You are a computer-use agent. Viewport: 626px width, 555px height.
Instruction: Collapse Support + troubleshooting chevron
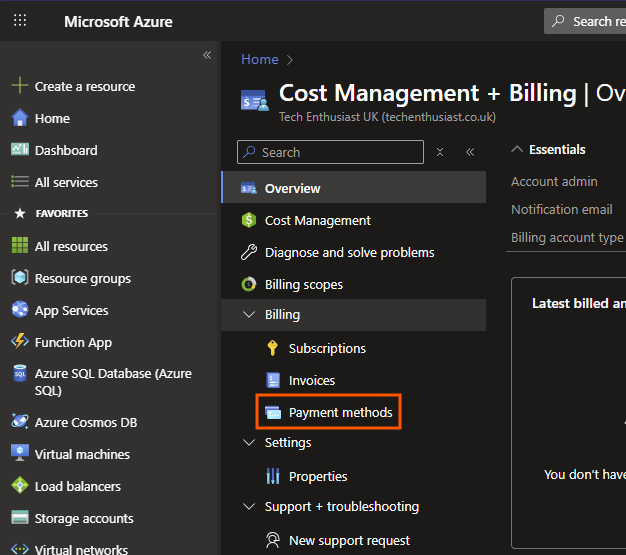(249, 506)
